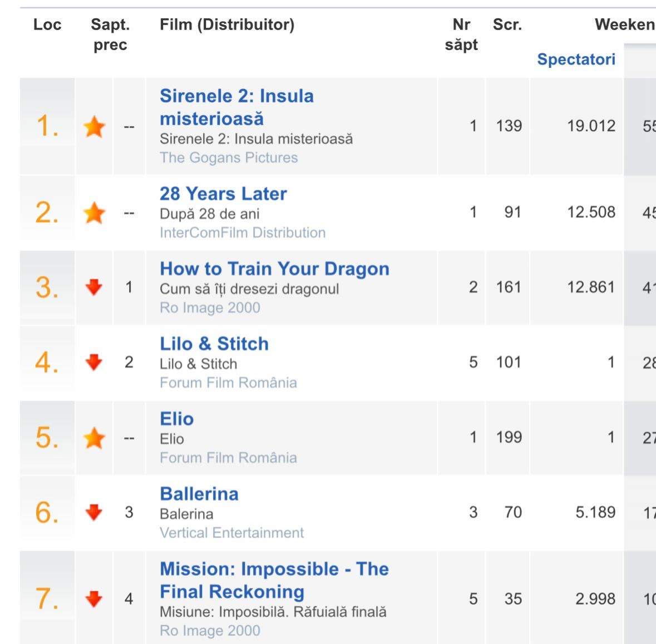Viewport: 656px width, 644px height.
Task: Click Ro Image 2000 under How to Train Your Dragon
Action: click(x=210, y=308)
